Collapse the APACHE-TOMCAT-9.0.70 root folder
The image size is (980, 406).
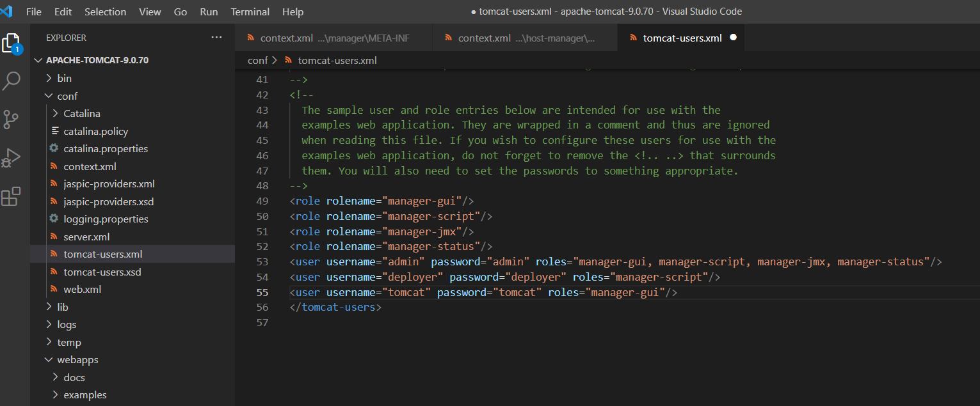38,60
